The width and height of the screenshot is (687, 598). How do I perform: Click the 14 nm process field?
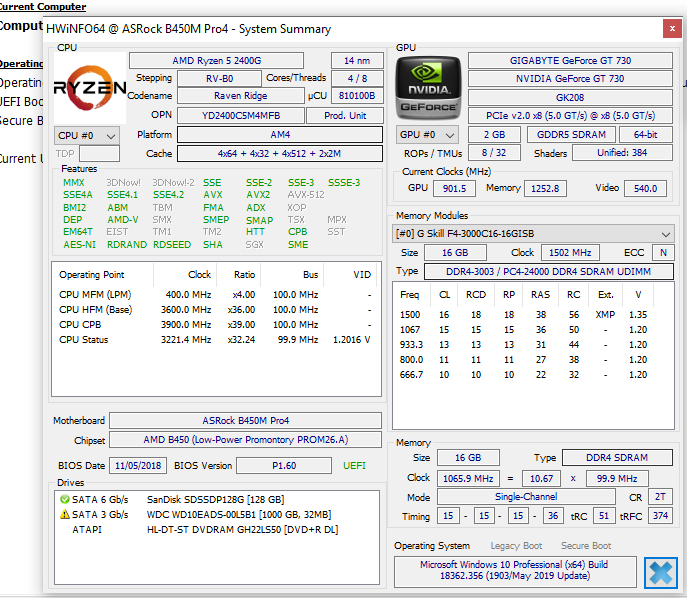[357, 60]
